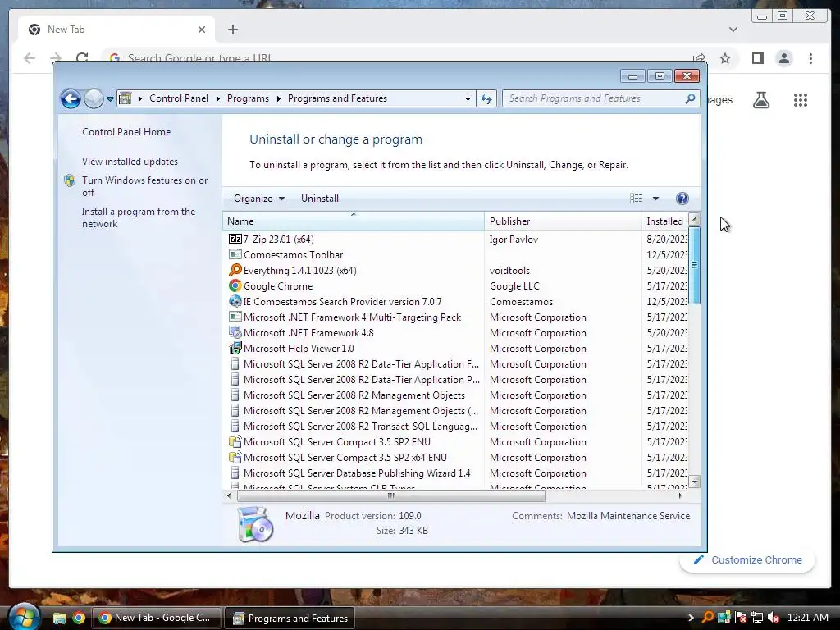The width and height of the screenshot is (840, 630).
Task: Select Google Chrome icon in program list
Action: [x=235, y=285]
